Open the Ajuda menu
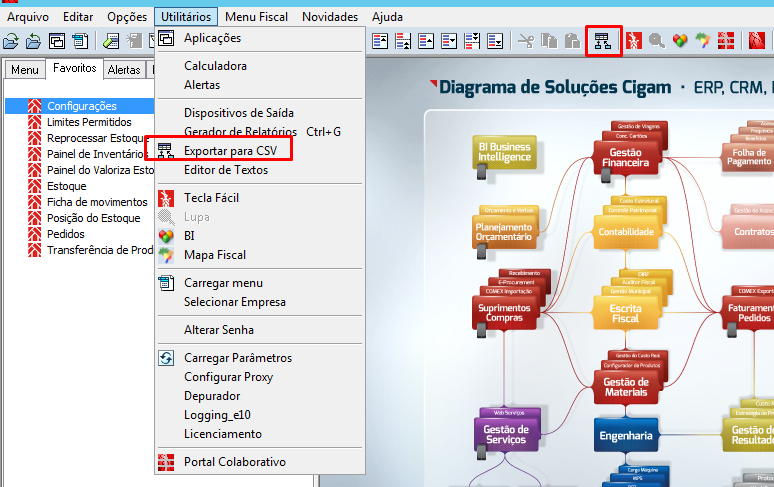Viewport: 774px width, 487px height. pyautogui.click(x=387, y=17)
